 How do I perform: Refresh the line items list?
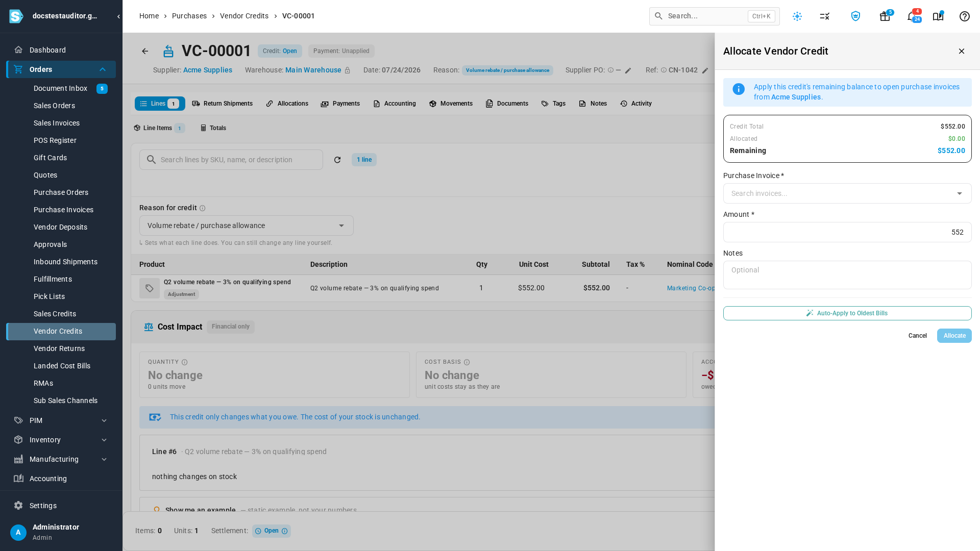[337, 160]
